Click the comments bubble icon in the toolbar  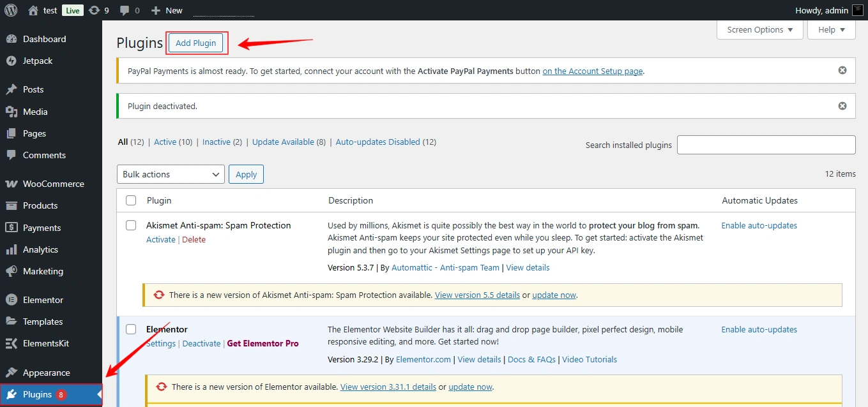point(125,10)
